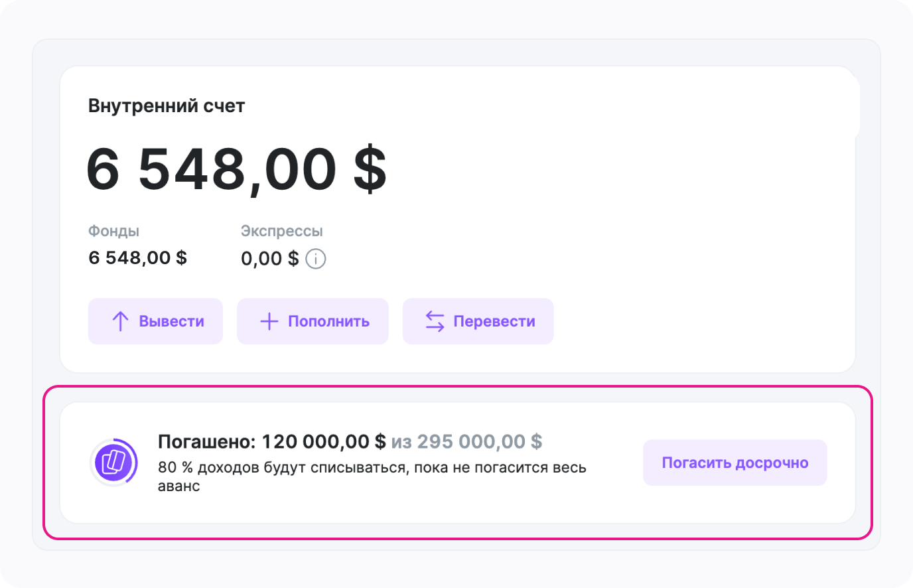Screen dimensions: 913x588
Task: Click the Экспрессы label
Action: click(x=281, y=231)
